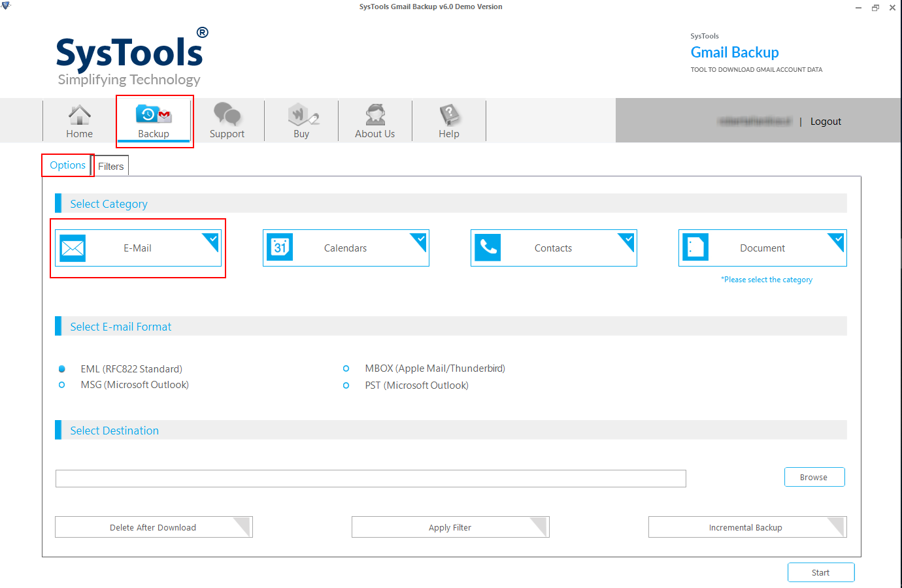Select MBOX (Apple Mail/Thunderbird) format
902x588 pixels.
[346, 368]
